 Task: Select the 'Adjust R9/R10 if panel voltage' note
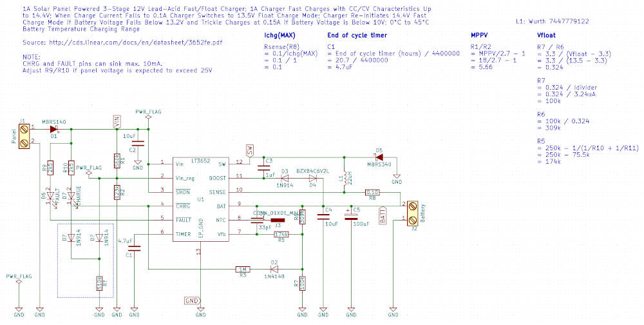click(x=117, y=70)
